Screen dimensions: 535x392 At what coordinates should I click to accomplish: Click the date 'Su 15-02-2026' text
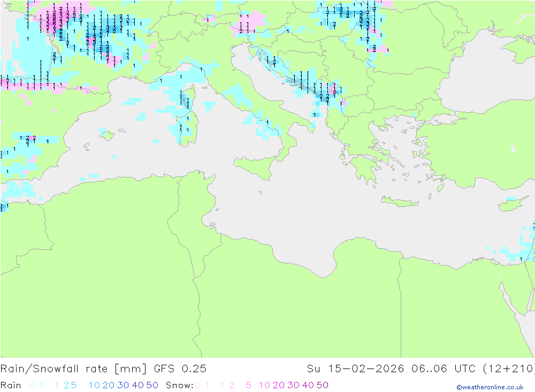(x=355, y=369)
